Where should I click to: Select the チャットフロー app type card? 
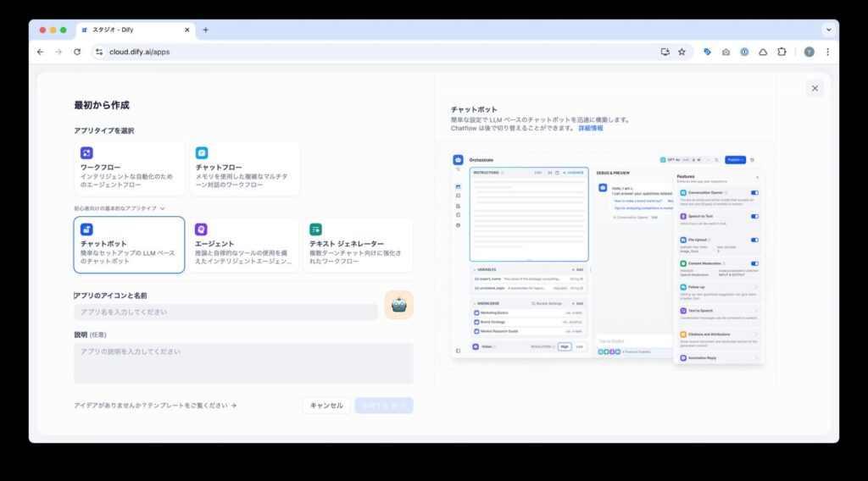coord(244,169)
